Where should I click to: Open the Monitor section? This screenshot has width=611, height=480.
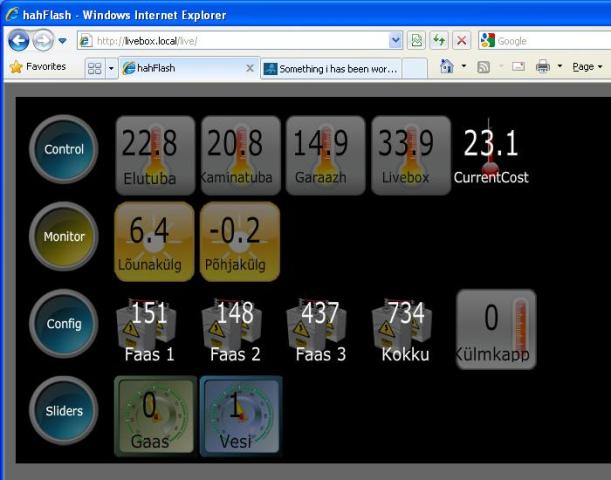coord(64,236)
